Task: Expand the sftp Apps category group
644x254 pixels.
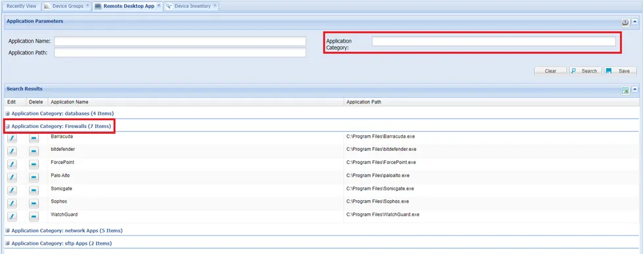Action: click(x=8, y=243)
